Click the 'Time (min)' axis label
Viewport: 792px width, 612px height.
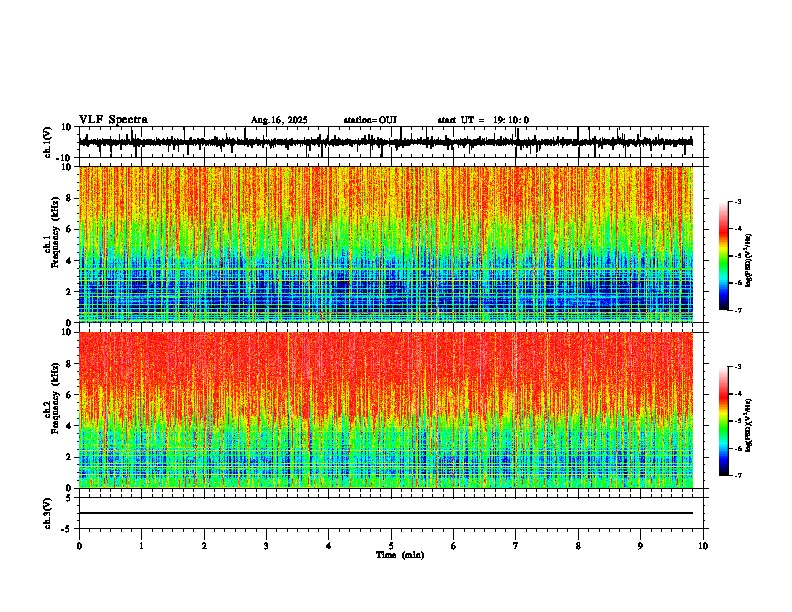coord(400,555)
